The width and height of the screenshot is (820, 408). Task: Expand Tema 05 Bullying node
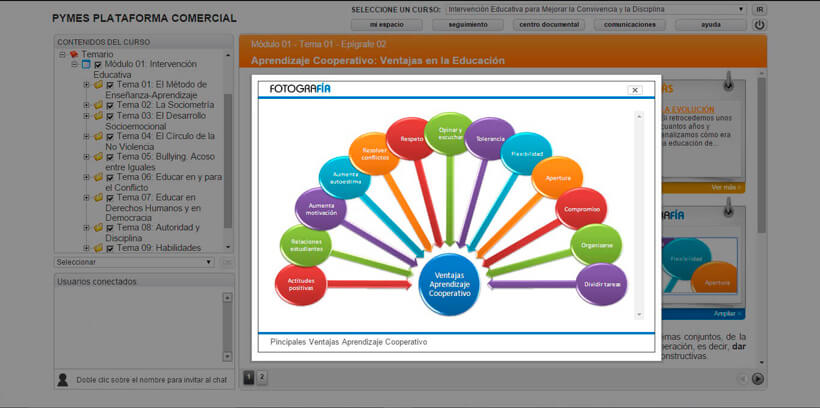point(86,156)
